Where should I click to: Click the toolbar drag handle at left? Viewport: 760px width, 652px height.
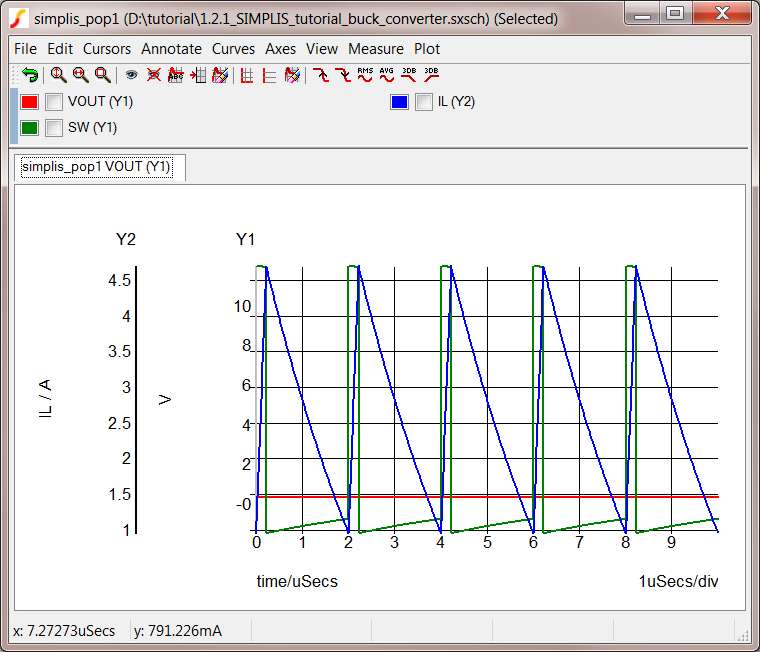(x=15, y=75)
